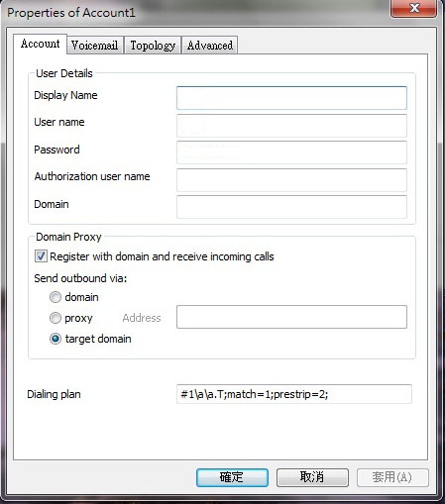Uncheck Register with domain checkbox
This screenshot has width=445, height=504.
(41, 256)
